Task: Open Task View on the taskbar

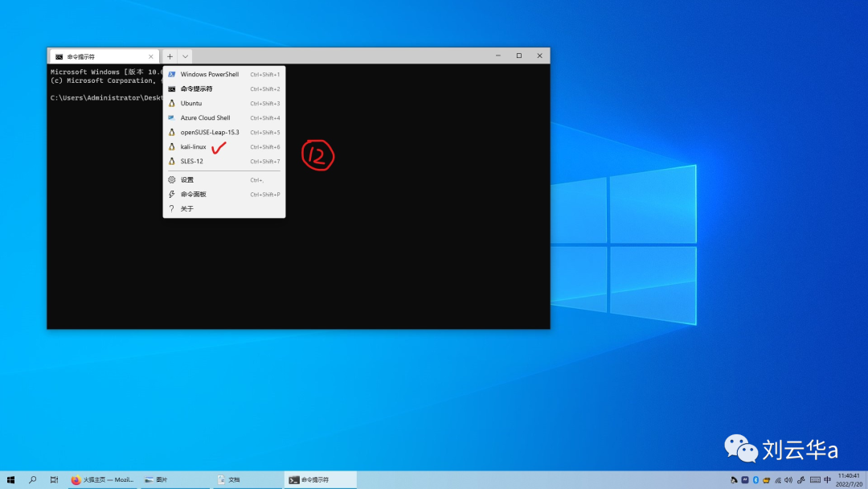Action: click(55, 480)
